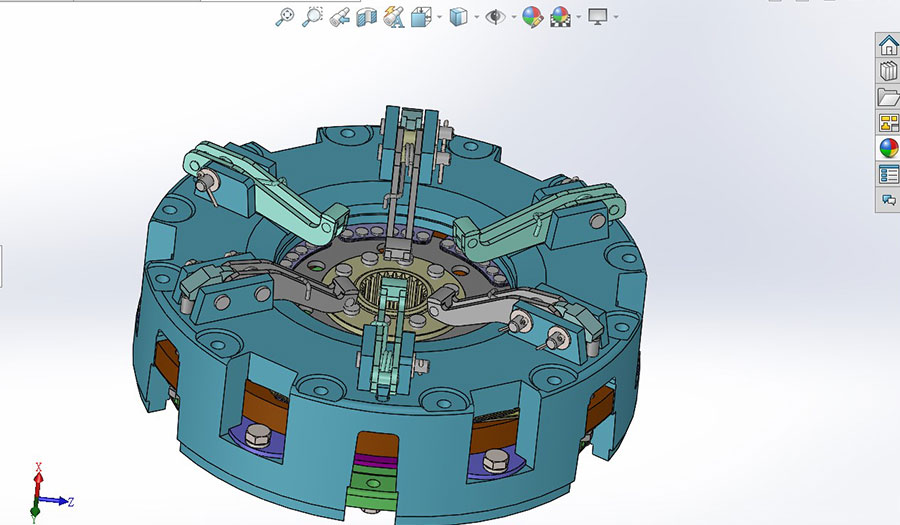Click the blue Z axis of triad

pyautogui.click(x=56, y=501)
